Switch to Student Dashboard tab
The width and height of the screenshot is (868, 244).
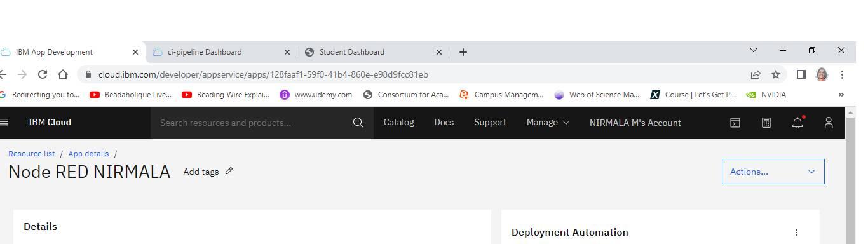373,52
